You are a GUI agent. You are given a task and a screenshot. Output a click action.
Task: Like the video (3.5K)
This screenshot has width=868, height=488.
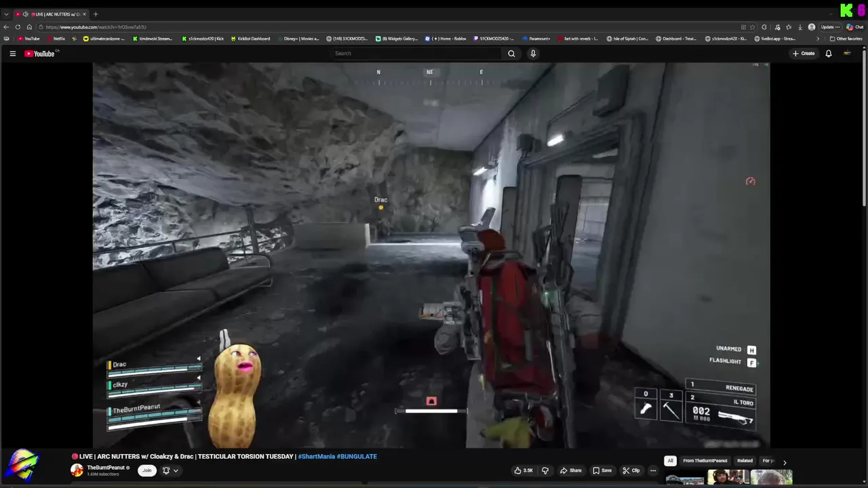524,470
